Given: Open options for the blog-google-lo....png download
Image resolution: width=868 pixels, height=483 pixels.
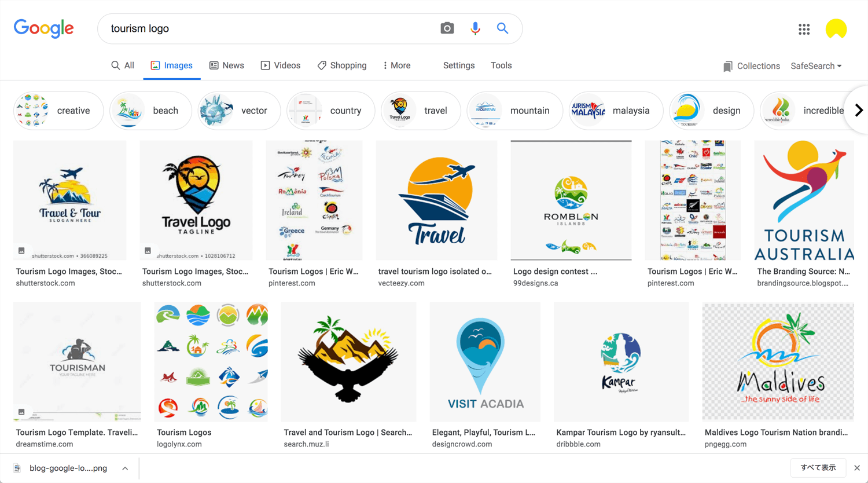Looking at the screenshot, I should (125, 468).
